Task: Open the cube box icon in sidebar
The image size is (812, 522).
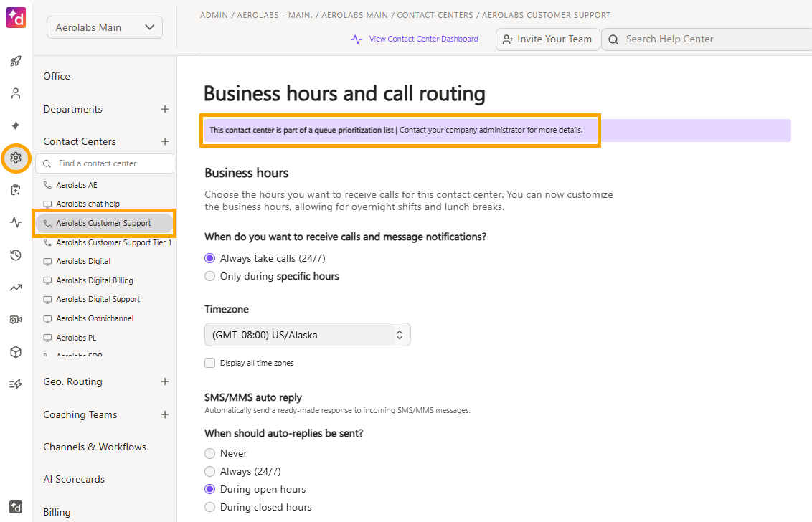Action: click(x=16, y=352)
